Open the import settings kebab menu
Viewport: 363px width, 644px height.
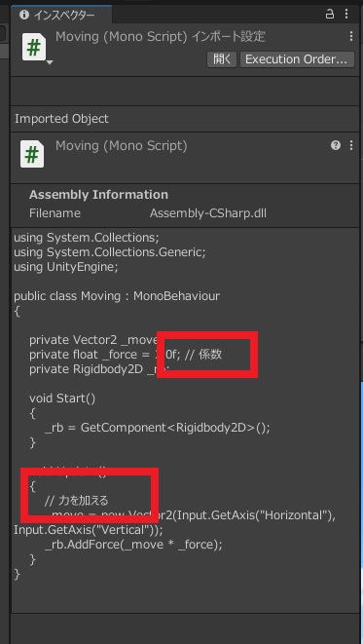(x=351, y=37)
